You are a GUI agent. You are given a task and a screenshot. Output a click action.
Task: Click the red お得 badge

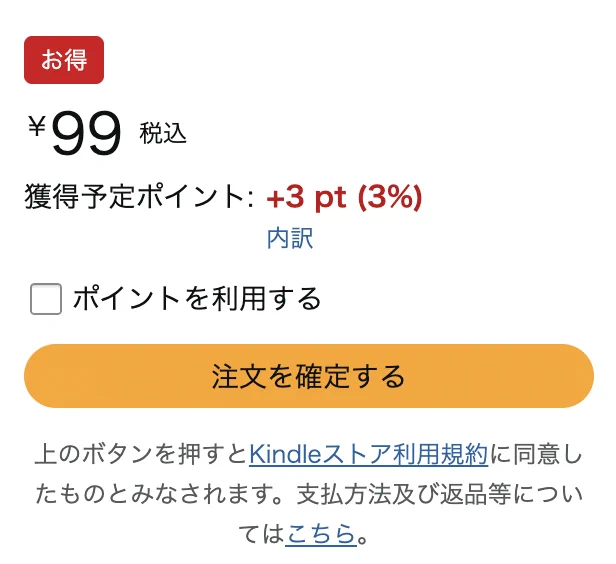coord(64,60)
